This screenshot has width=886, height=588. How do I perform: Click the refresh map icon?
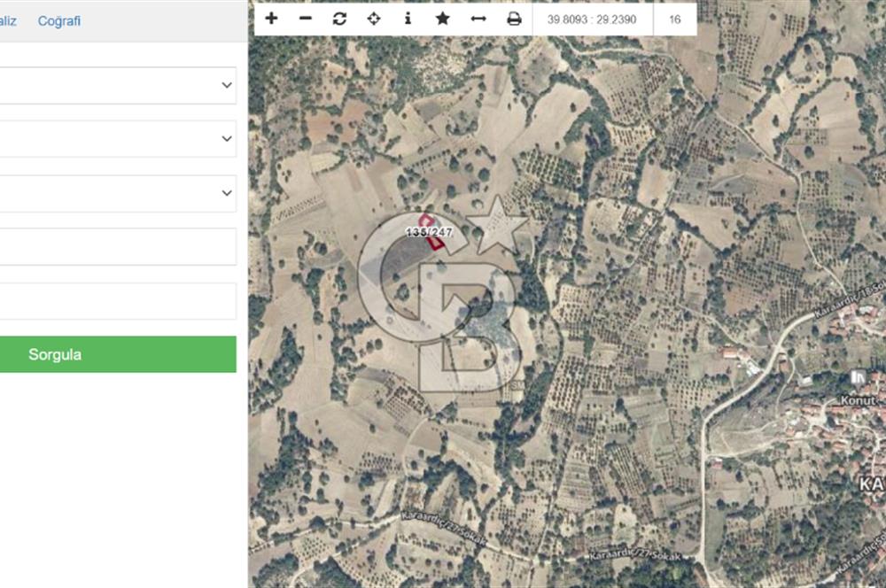point(339,19)
